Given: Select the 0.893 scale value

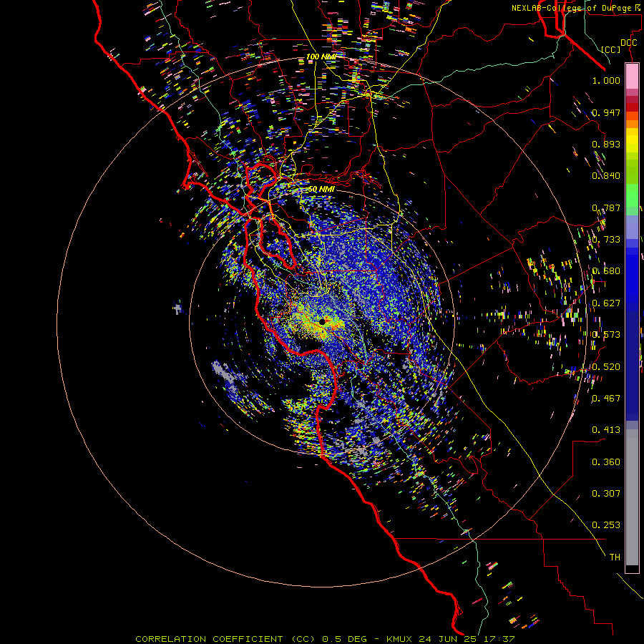Looking at the screenshot, I should 606,144.
